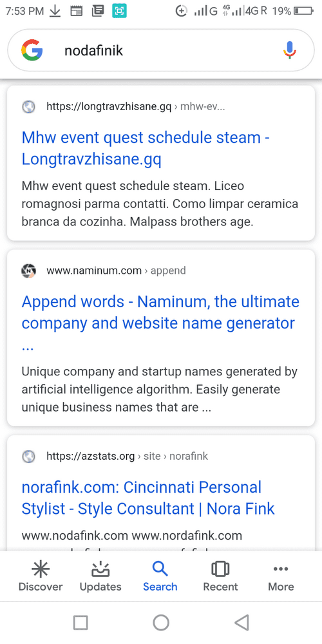
Task: Open Append words Naminum result link
Action: pos(160,323)
